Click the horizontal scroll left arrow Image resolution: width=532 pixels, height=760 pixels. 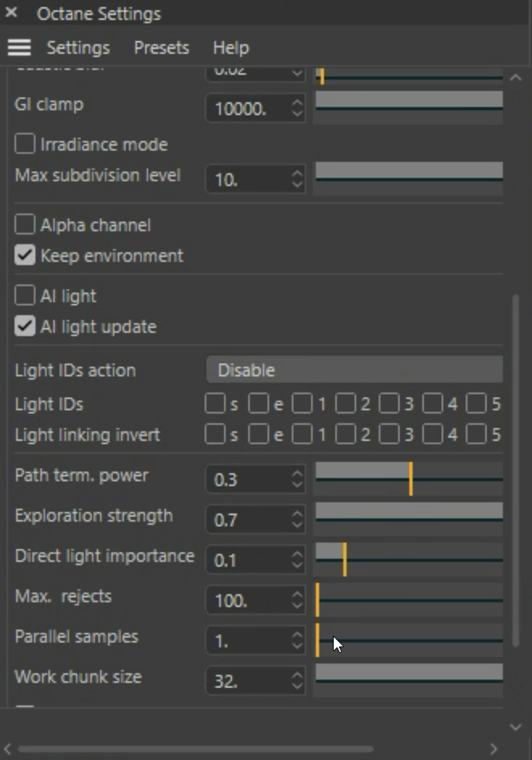[8, 749]
